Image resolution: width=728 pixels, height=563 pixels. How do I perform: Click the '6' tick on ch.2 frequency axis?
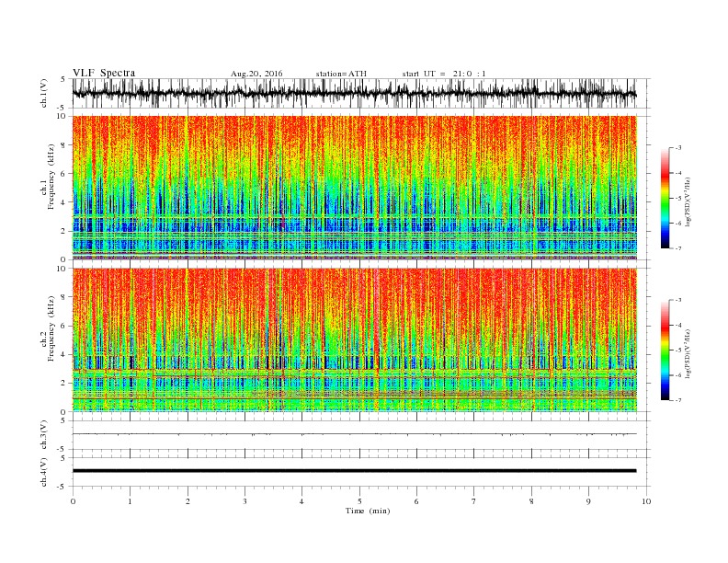[x=63, y=326]
